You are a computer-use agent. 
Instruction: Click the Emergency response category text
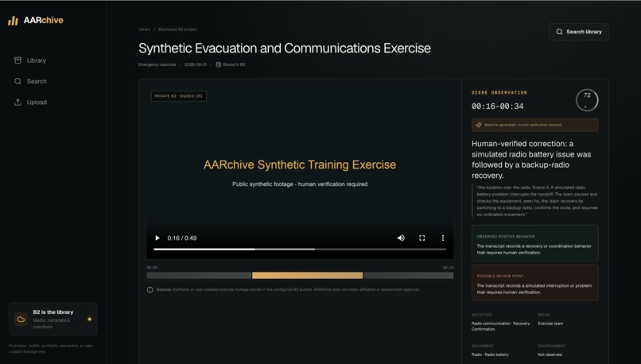click(157, 64)
